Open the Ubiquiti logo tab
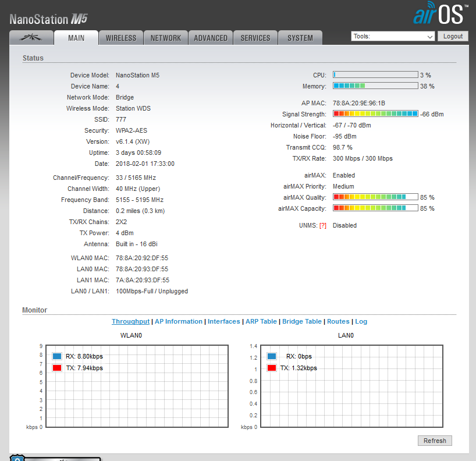The image size is (476, 461). [31, 38]
